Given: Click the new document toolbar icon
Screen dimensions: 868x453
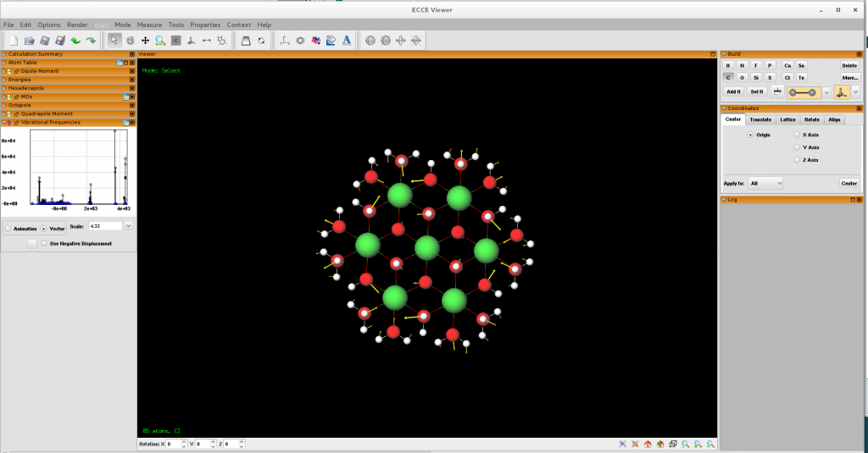Looking at the screenshot, I should coord(14,40).
